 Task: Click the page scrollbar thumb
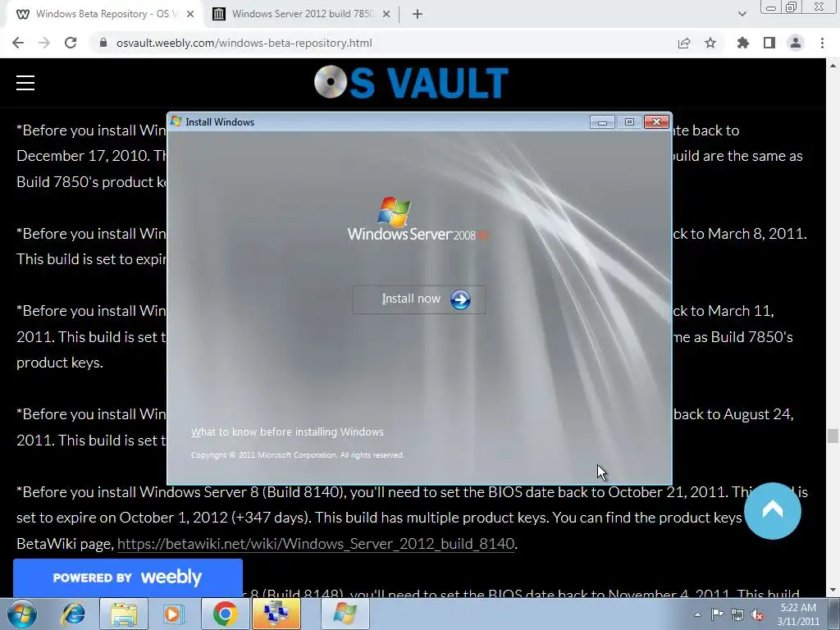click(x=833, y=436)
